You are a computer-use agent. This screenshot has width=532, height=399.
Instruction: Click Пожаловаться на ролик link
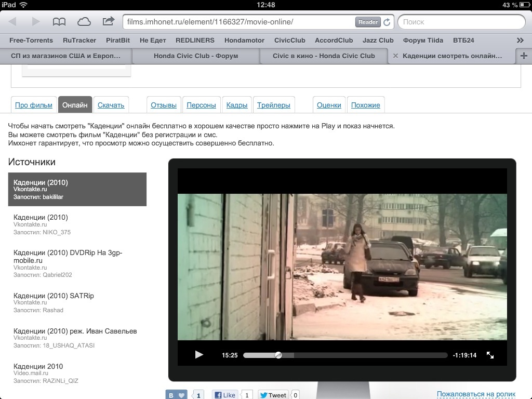tap(476, 394)
